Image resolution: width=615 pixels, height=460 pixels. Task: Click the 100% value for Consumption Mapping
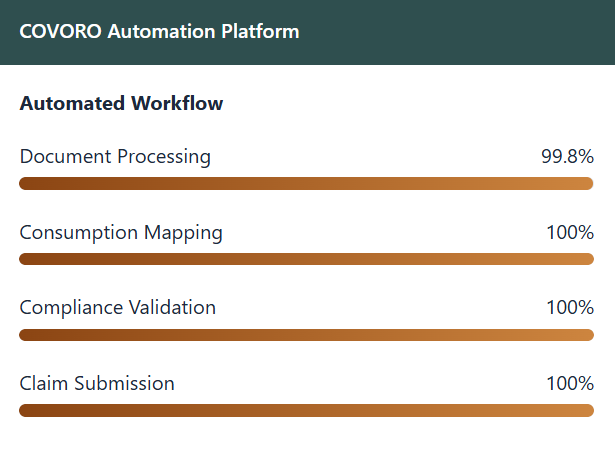(570, 233)
